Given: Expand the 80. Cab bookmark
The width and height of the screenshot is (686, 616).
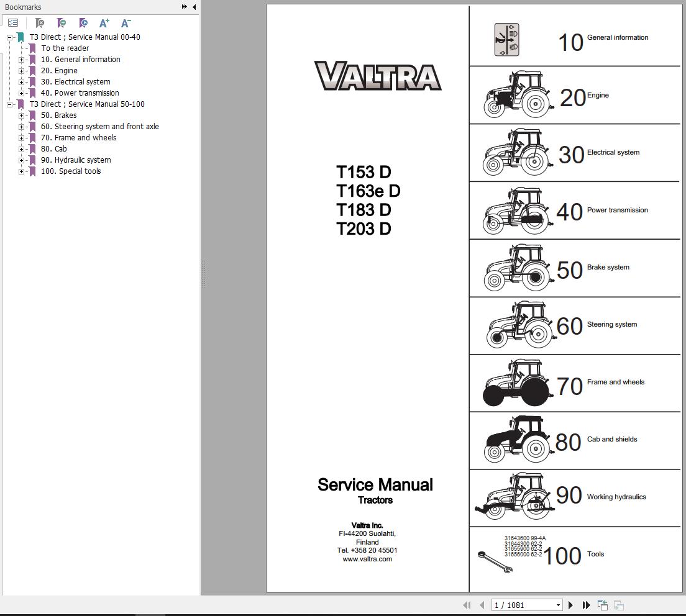Looking at the screenshot, I should click(21, 149).
